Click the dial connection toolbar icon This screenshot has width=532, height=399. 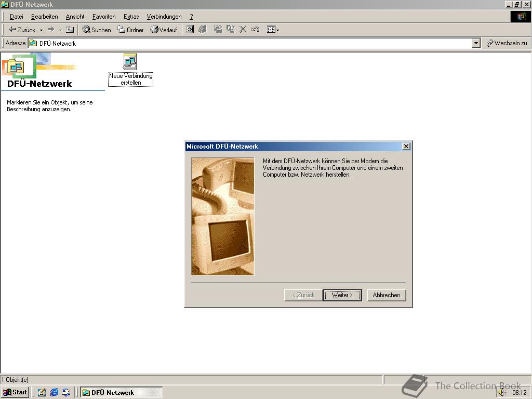[203, 30]
